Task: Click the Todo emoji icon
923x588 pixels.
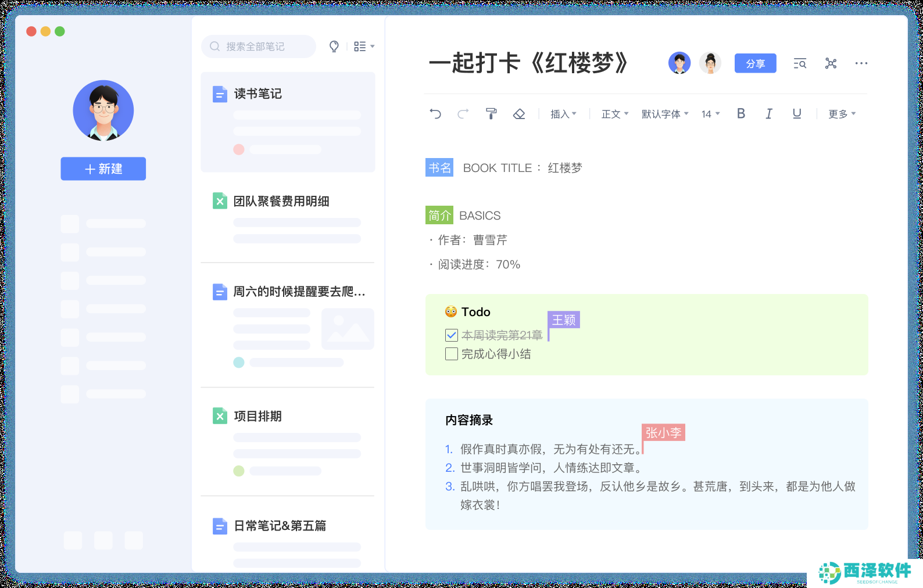Action: click(451, 312)
